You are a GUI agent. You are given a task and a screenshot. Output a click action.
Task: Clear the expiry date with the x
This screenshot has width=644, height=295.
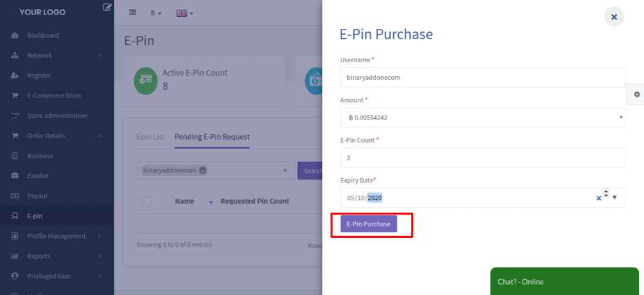[599, 198]
